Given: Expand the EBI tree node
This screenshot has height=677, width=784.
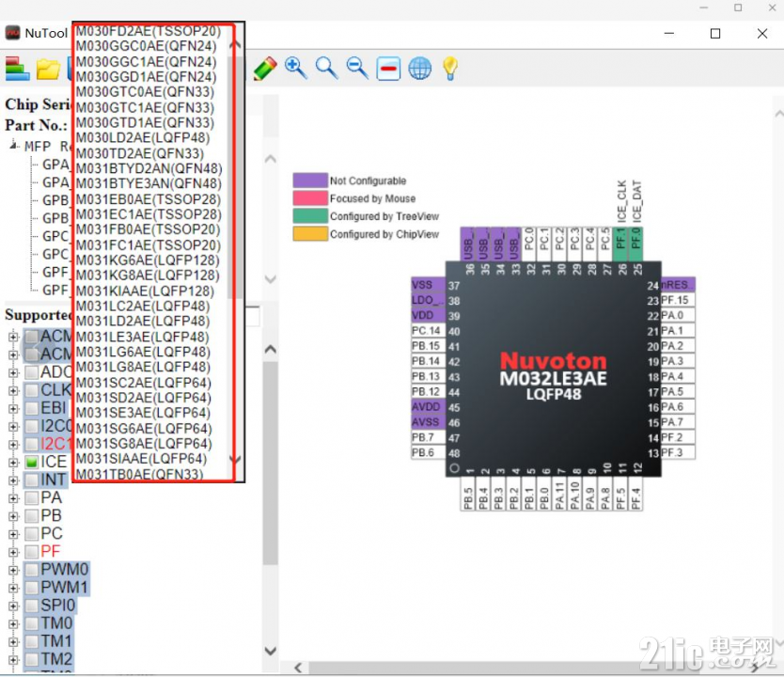Looking at the screenshot, I should click(x=13, y=408).
